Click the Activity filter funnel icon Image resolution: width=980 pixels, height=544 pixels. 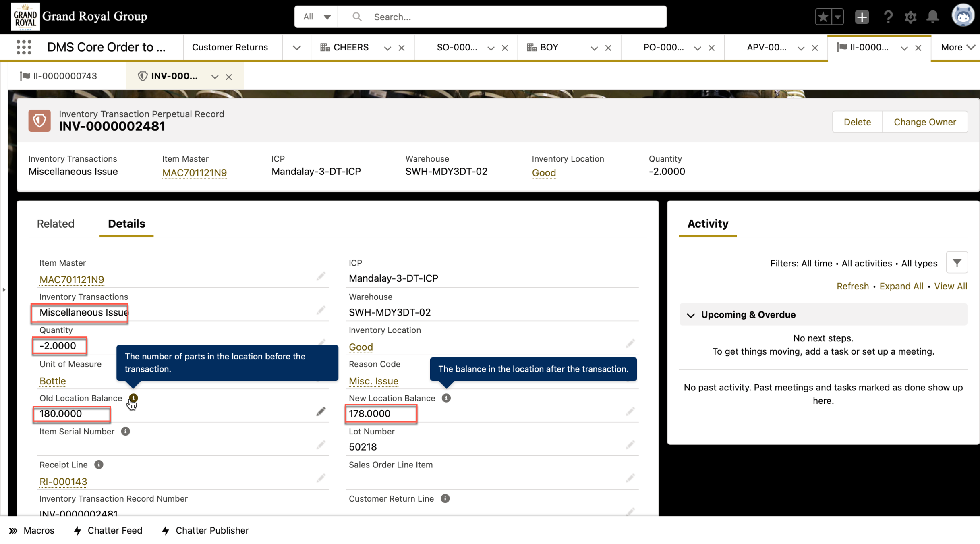pyautogui.click(x=957, y=263)
